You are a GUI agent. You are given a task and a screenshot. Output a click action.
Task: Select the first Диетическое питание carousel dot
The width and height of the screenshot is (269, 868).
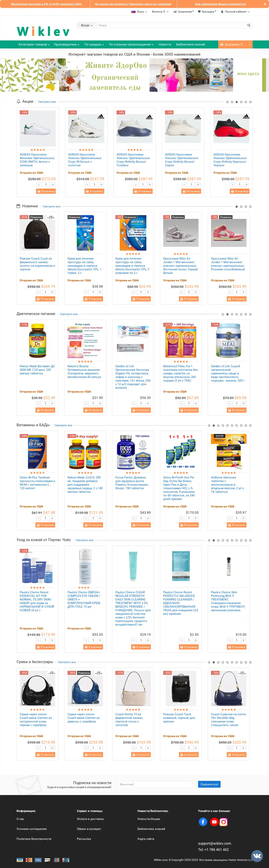tap(223, 314)
